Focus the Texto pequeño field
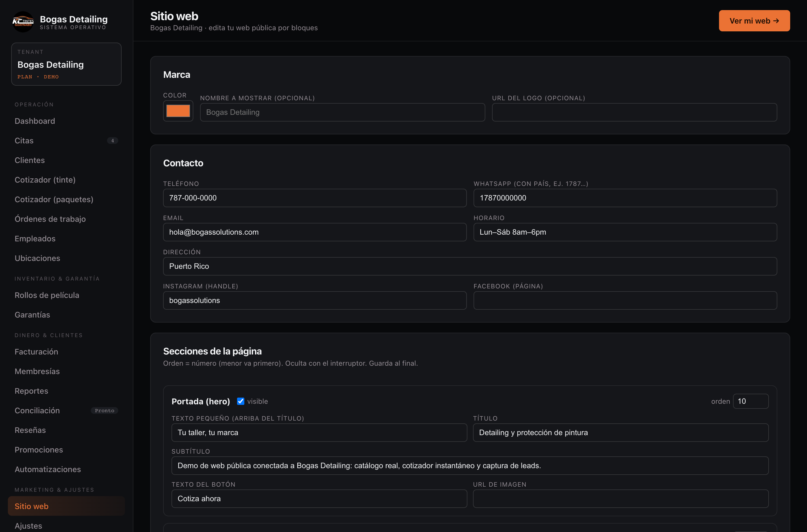This screenshot has width=807, height=532. coord(319,433)
